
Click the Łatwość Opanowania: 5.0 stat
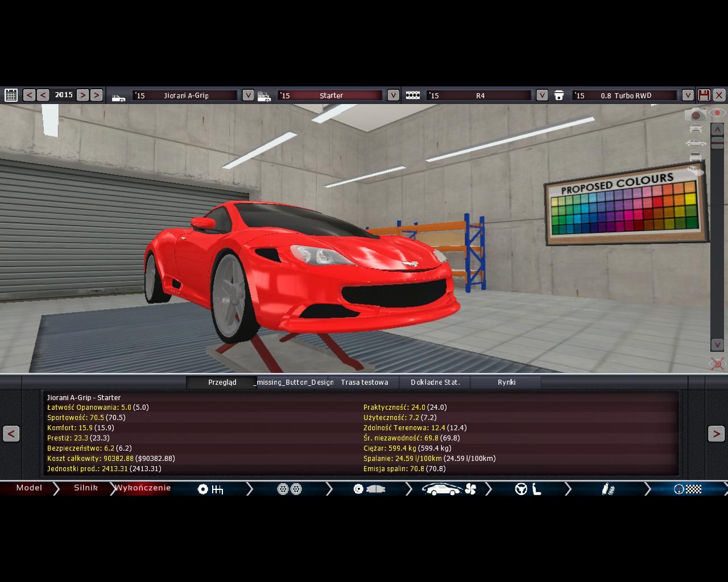(x=98, y=408)
